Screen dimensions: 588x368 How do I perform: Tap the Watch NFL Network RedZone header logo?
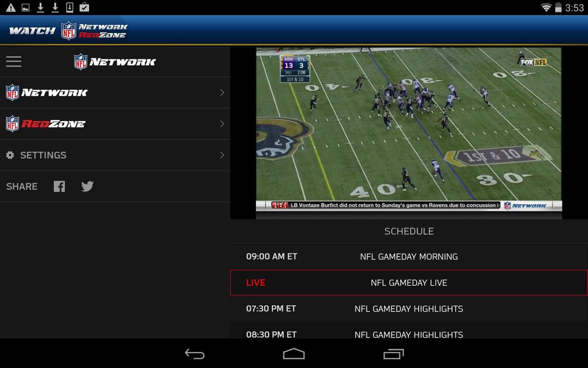point(68,31)
